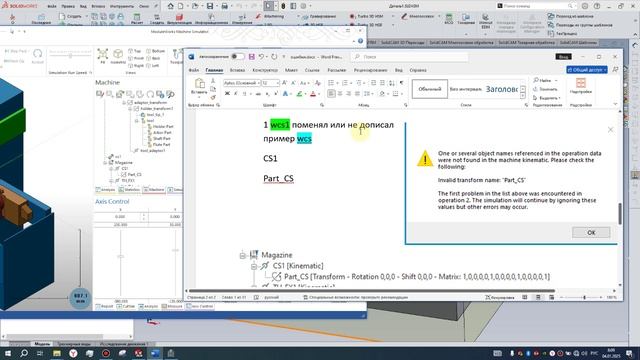The image size is (640, 360).
Task: Apply the Обычный style
Action: point(429,89)
